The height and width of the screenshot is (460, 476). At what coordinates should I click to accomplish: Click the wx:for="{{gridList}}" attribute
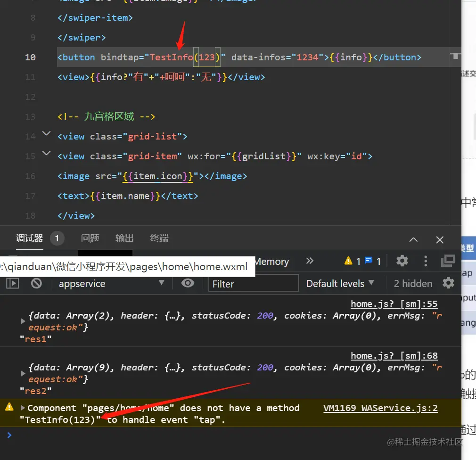pos(245,156)
